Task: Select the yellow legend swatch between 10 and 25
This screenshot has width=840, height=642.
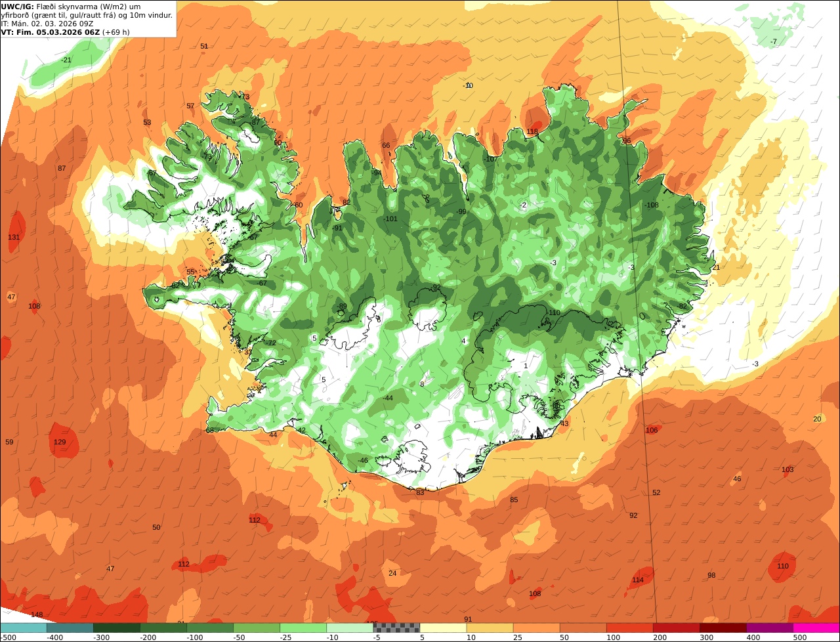Action: 490,628
